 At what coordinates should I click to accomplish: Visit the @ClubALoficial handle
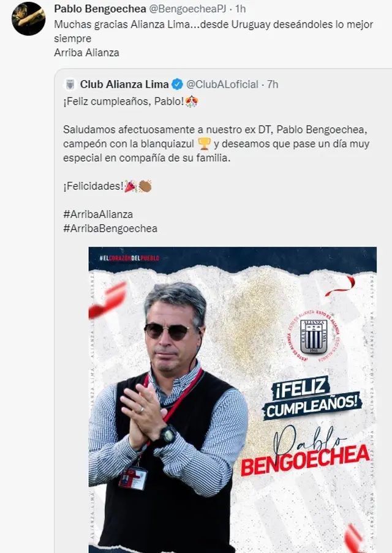222,85
